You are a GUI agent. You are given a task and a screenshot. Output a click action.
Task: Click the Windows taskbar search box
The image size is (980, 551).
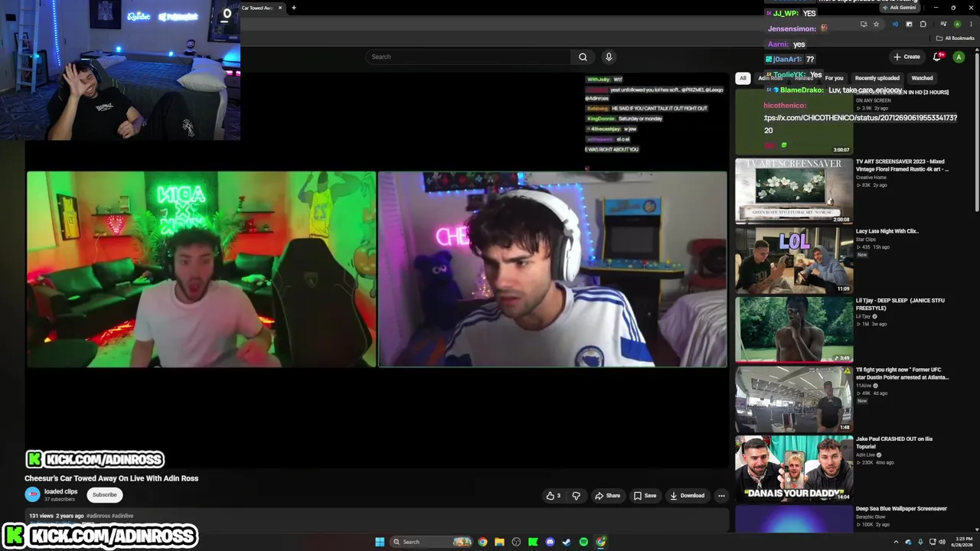tap(431, 542)
